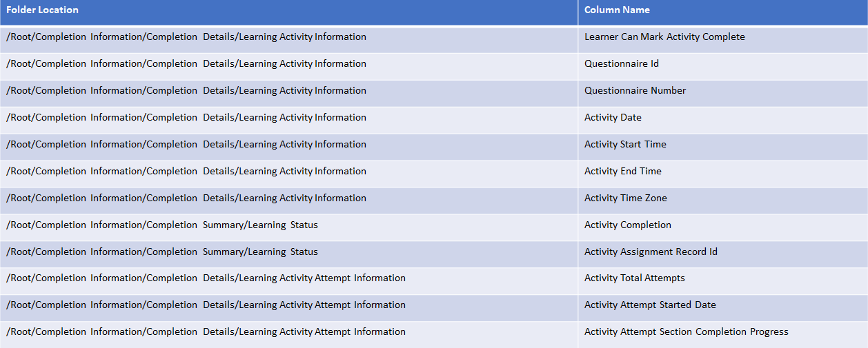Image resolution: width=868 pixels, height=348 pixels.
Task: Click the Activity Time Zone cell
Action: click(625, 198)
